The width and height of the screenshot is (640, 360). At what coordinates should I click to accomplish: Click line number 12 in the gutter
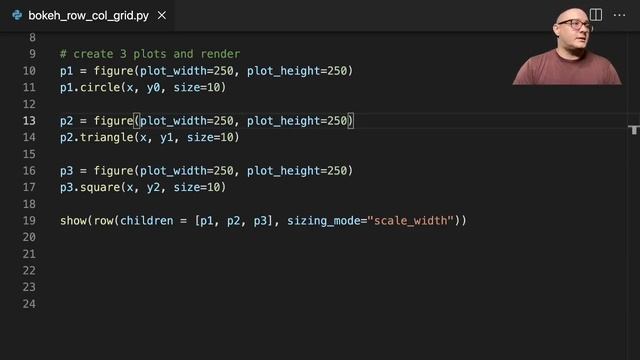(29, 104)
